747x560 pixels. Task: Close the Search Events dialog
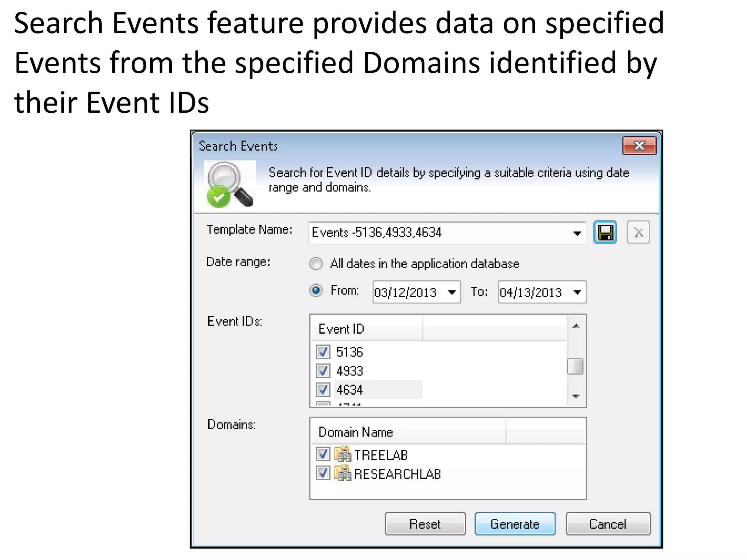[x=639, y=146]
